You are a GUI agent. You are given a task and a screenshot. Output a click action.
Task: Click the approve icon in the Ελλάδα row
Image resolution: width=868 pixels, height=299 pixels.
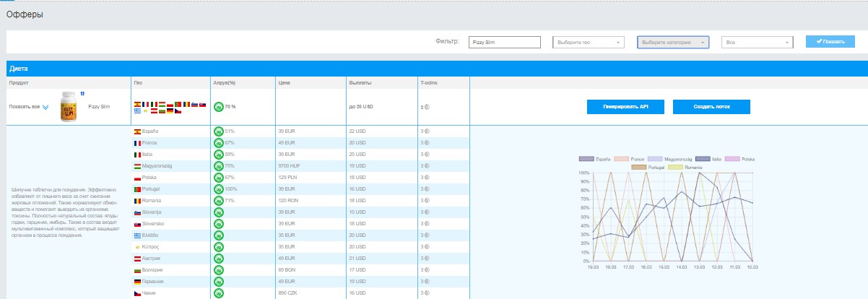coord(218,235)
